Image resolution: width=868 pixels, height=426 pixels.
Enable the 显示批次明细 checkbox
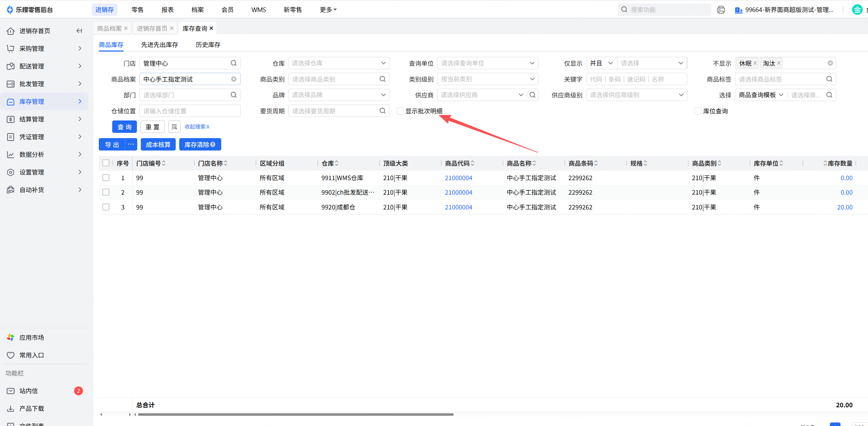pos(400,111)
